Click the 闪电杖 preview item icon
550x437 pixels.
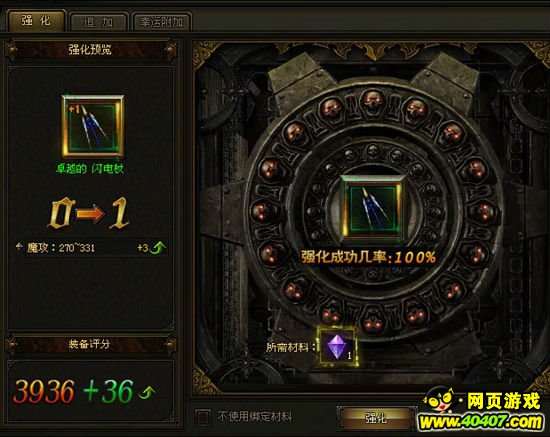coord(93,126)
